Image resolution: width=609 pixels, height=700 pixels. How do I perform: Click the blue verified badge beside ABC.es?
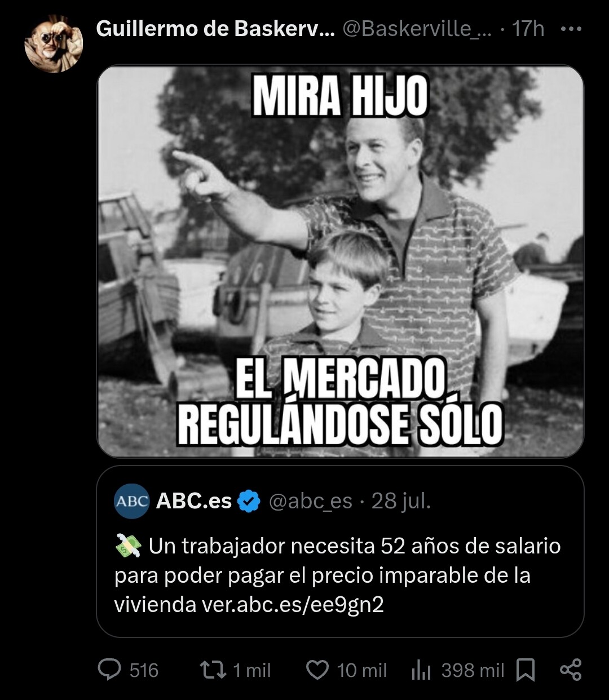249,500
